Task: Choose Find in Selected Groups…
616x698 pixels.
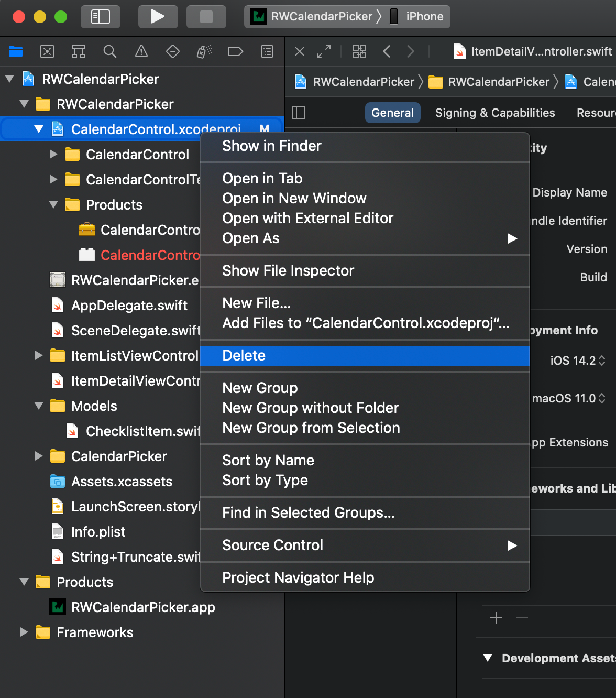Action: [365, 513]
